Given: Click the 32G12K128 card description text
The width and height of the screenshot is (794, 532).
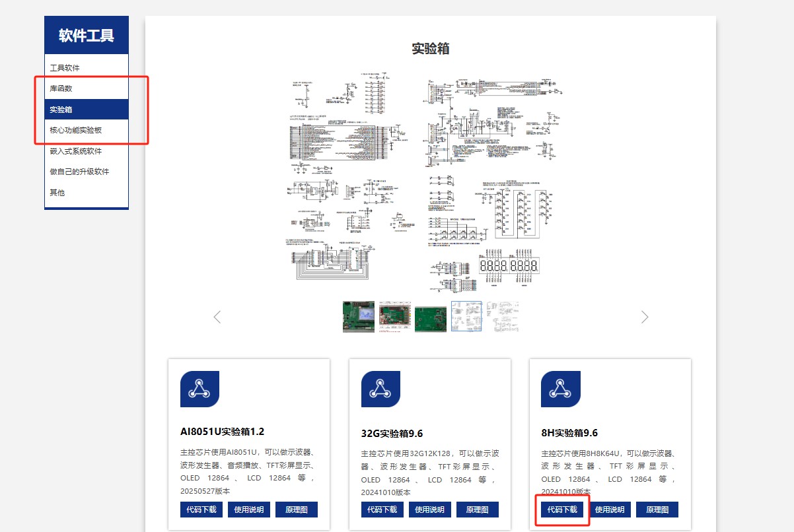Looking at the screenshot, I should pyautogui.click(x=430, y=473).
